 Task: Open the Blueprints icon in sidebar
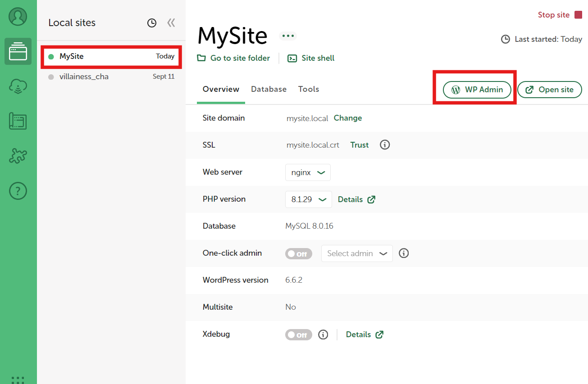18,122
